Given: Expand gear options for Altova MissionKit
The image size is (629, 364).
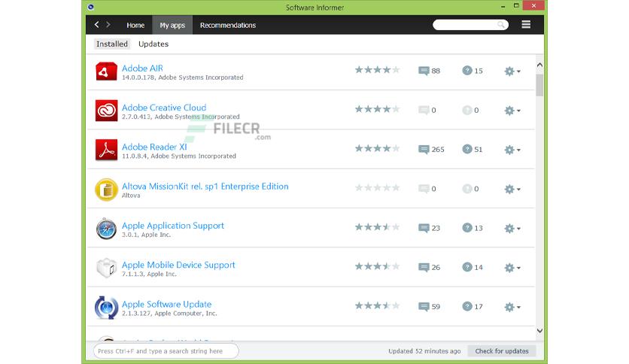Looking at the screenshot, I should coord(512,190).
